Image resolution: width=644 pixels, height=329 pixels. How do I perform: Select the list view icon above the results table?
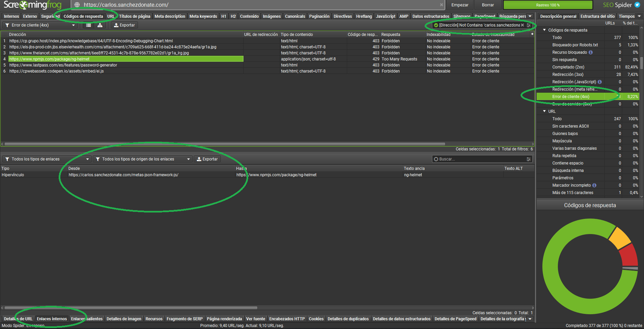click(88, 25)
